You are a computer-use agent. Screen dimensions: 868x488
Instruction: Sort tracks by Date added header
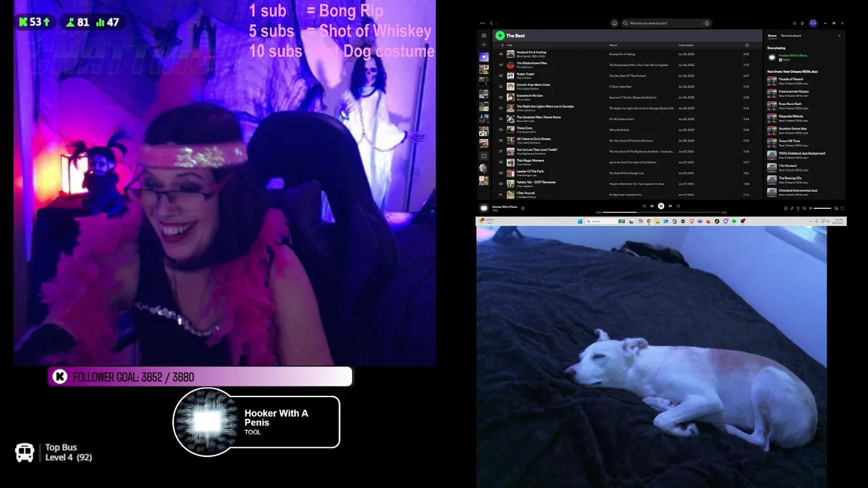[x=686, y=45]
